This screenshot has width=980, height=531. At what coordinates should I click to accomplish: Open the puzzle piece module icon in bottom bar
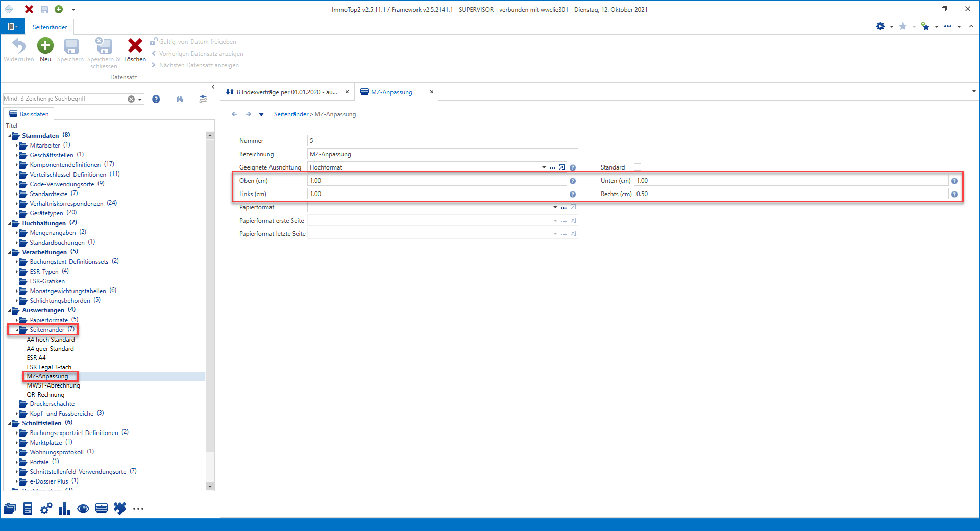(x=120, y=509)
